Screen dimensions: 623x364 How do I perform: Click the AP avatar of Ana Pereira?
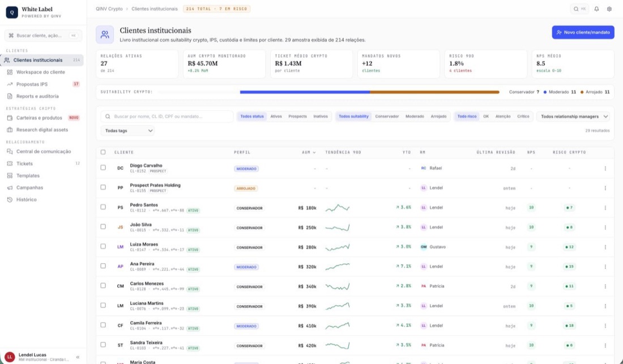tap(121, 267)
